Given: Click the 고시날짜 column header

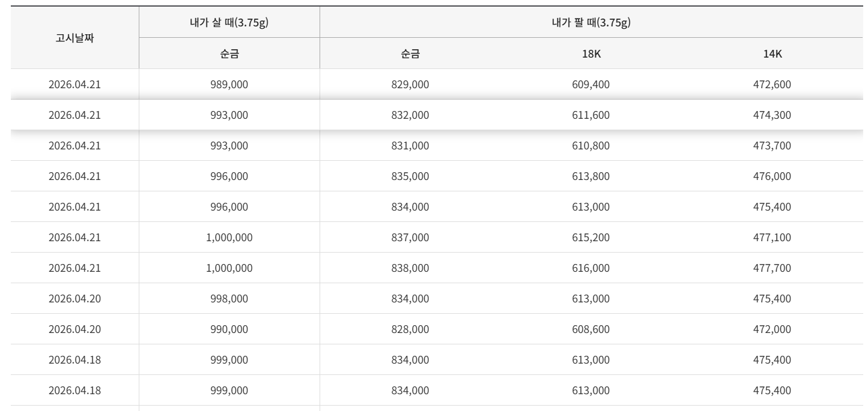Looking at the screenshot, I should 74,38.
